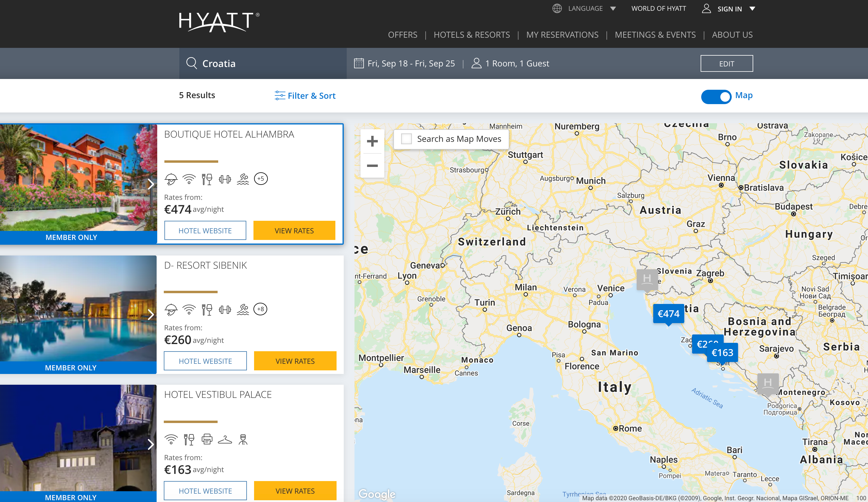Turn off the Map toggle switch

point(716,97)
